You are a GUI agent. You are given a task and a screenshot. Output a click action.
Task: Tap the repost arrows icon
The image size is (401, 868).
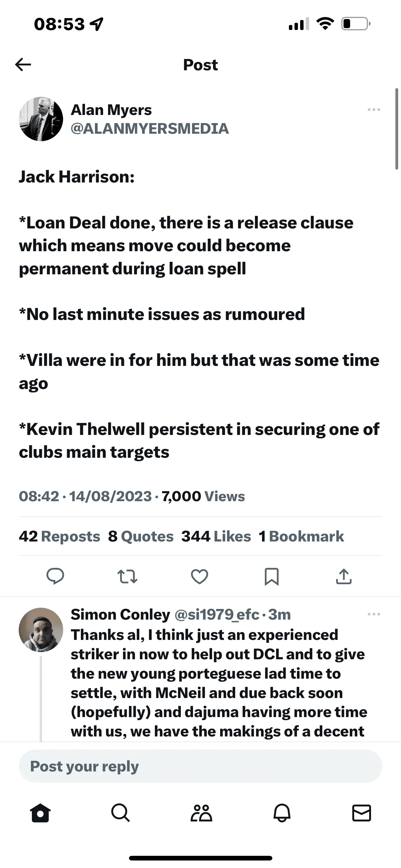coord(127,576)
